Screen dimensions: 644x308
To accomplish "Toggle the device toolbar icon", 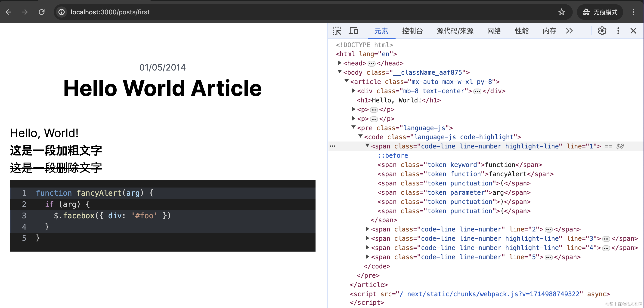I will tap(353, 31).
